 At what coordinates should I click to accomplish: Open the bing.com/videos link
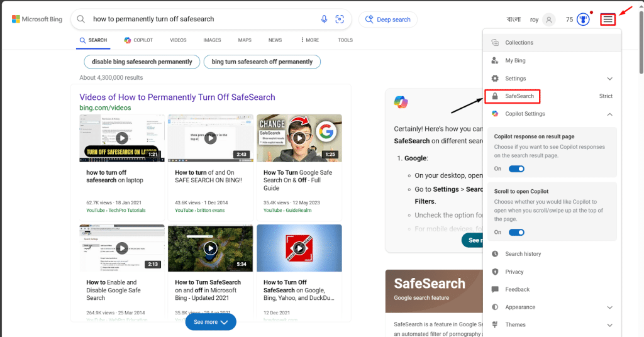click(105, 108)
